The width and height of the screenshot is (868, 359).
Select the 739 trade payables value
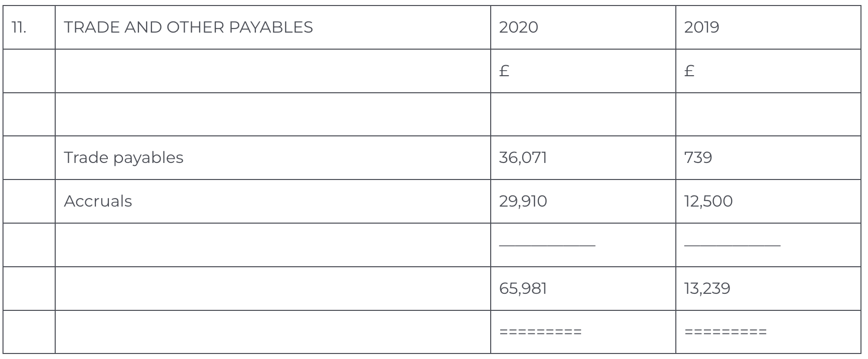(x=698, y=157)
